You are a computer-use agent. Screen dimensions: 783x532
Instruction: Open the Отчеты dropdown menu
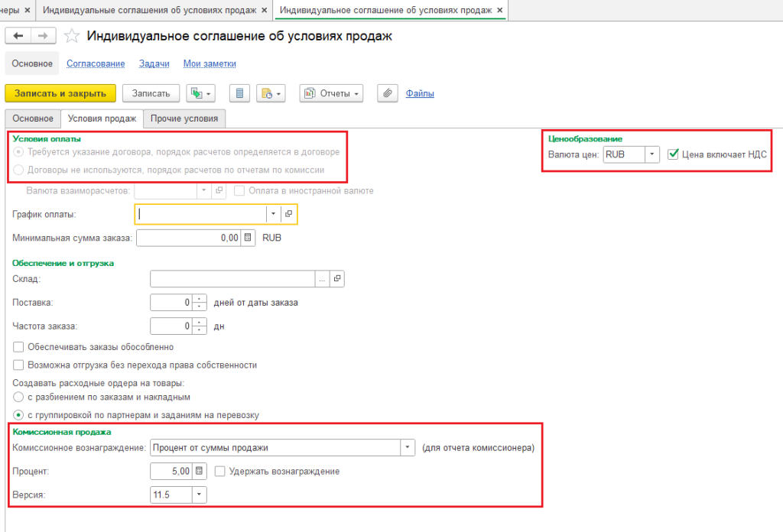click(332, 93)
